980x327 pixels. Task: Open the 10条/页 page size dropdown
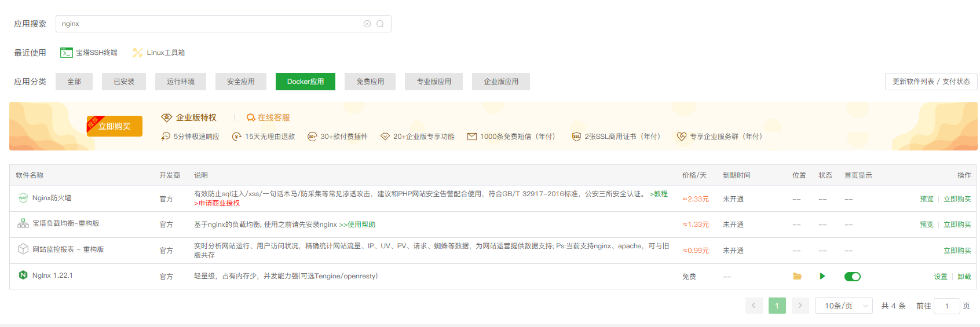844,306
